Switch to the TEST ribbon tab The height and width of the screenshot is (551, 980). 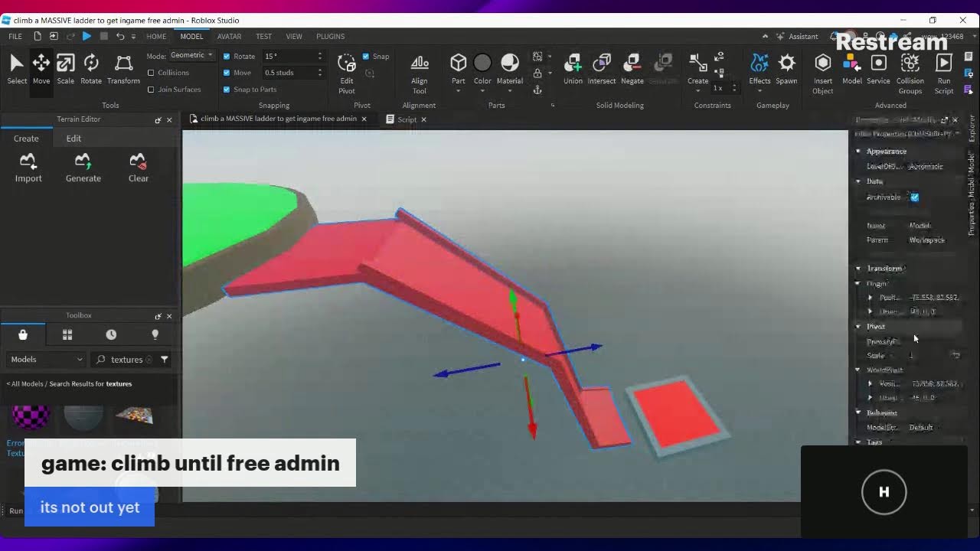[x=263, y=36]
